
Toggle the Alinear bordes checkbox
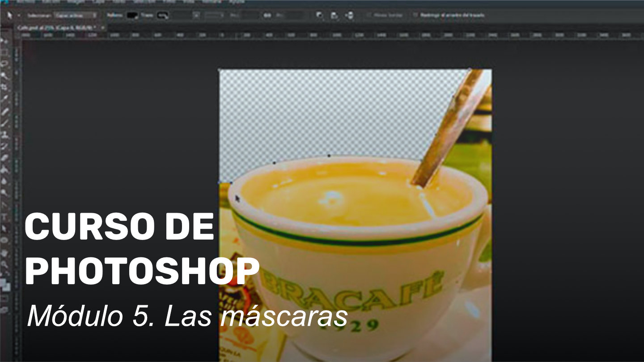(369, 15)
